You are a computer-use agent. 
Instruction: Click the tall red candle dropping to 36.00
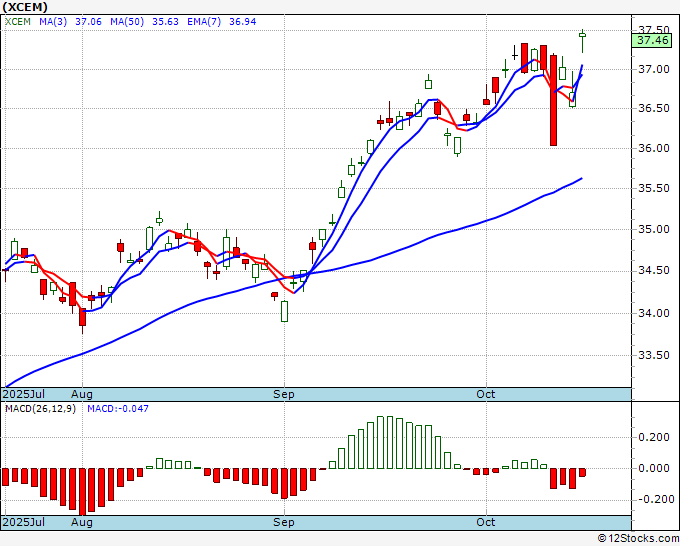coord(553,100)
